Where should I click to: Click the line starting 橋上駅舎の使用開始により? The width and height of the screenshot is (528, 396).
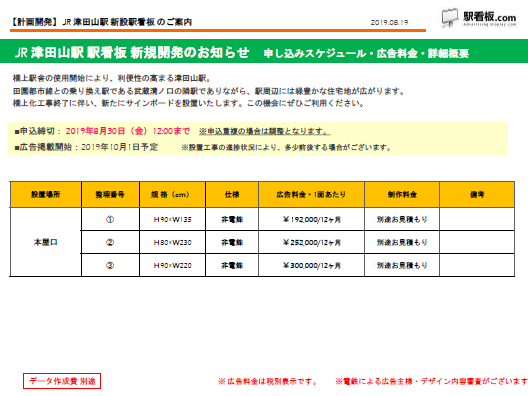point(112,78)
